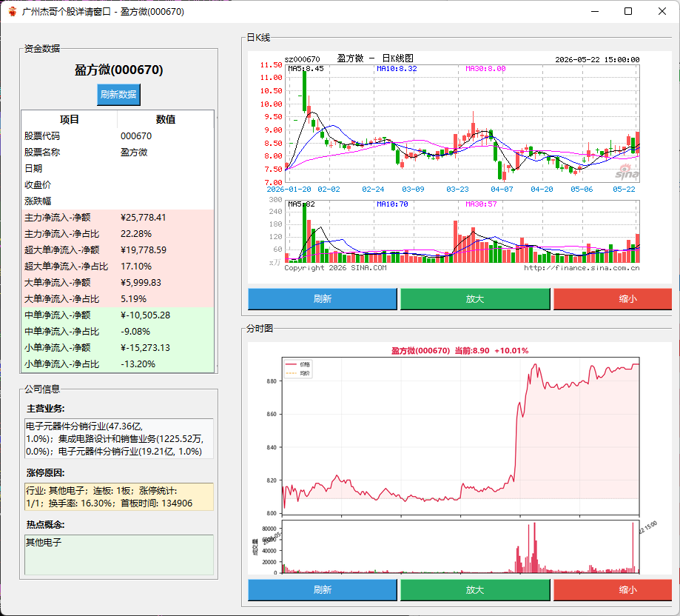Select the 中单净流入-净占比 row label
Viewport: 680px width, 616px height.
62,332
